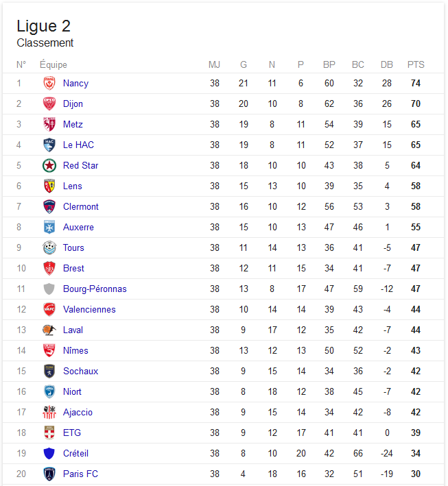
Task: Click the Nancy club crest icon
Action: coord(49,83)
